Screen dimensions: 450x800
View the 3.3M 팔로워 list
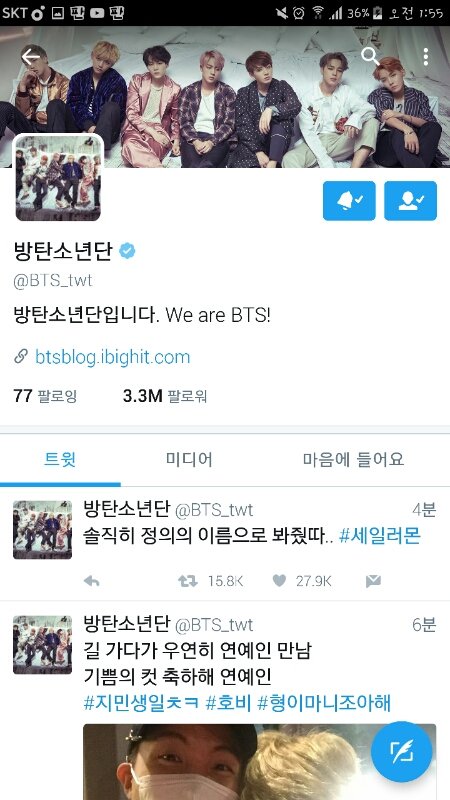coord(165,395)
